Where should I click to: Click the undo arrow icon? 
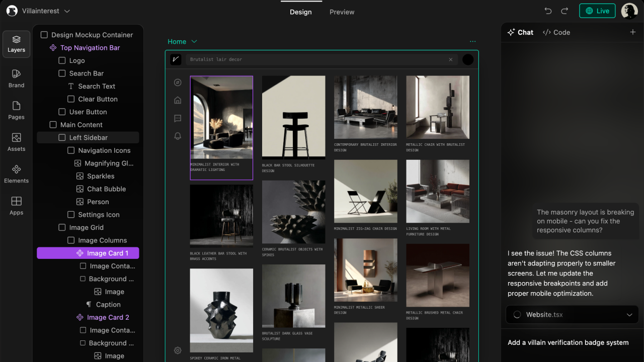(548, 11)
